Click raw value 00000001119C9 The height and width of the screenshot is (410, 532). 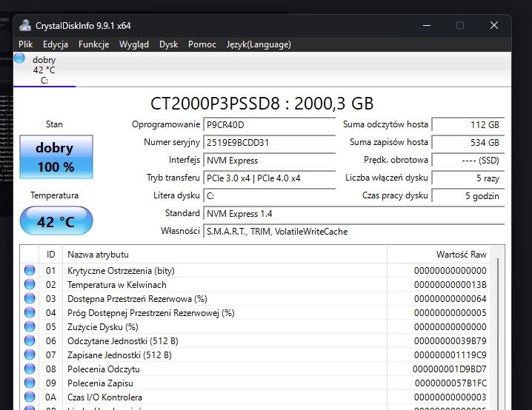(450, 355)
